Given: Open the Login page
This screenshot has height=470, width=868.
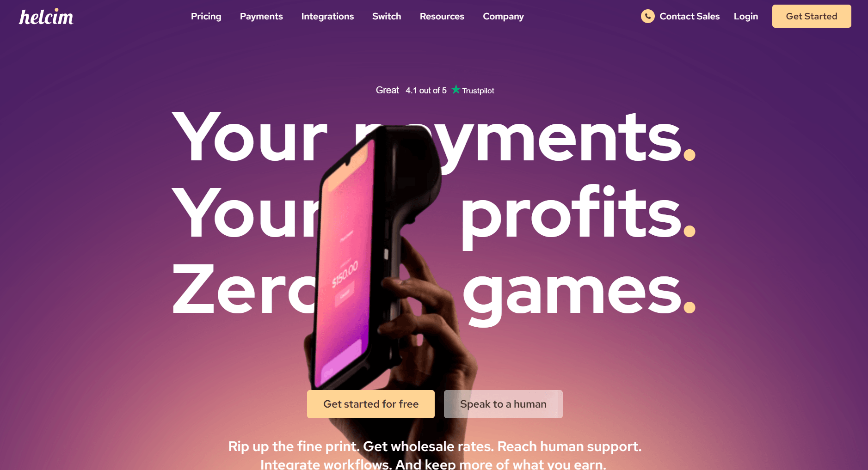Looking at the screenshot, I should [x=745, y=16].
